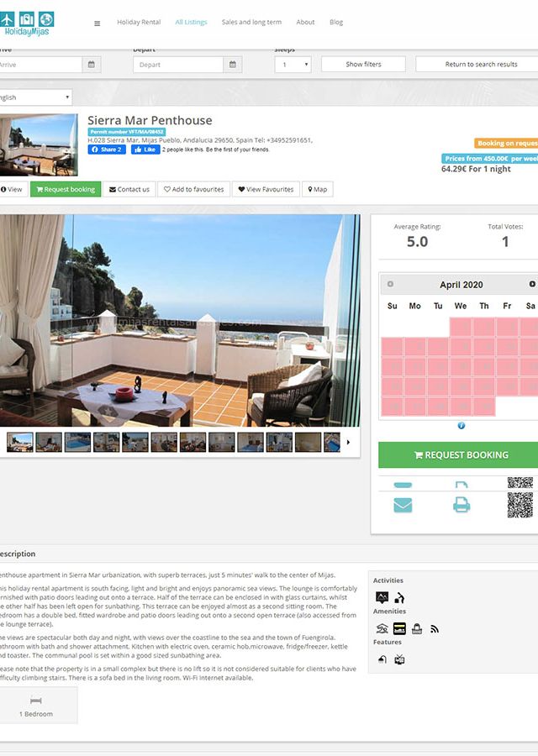Click the Arrive calendar icon

[91, 65]
